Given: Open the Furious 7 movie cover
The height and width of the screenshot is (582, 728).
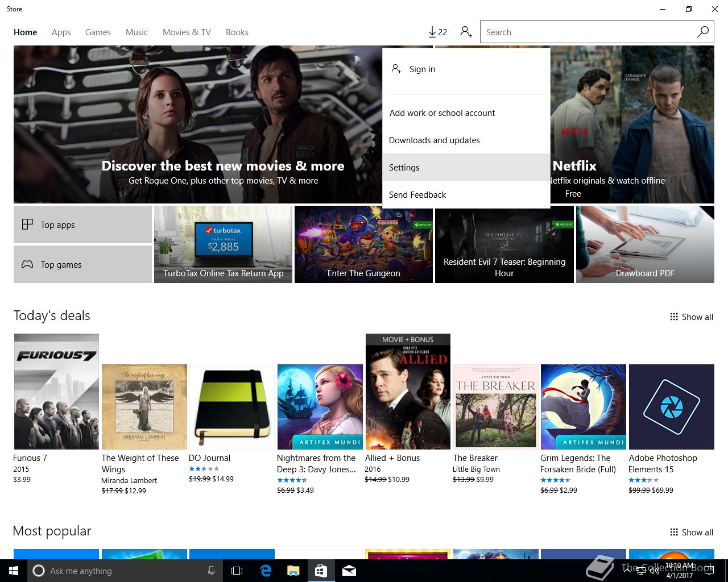Looking at the screenshot, I should (56, 392).
